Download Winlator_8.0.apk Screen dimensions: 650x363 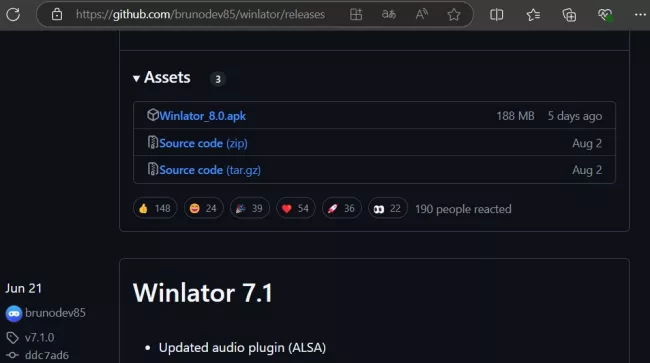click(202, 116)
